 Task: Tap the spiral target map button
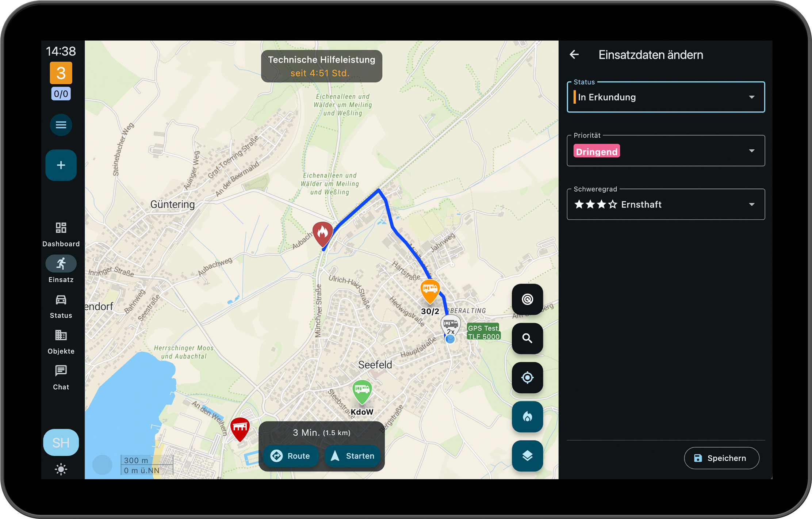pyautogui.click(x=527, y=299)
